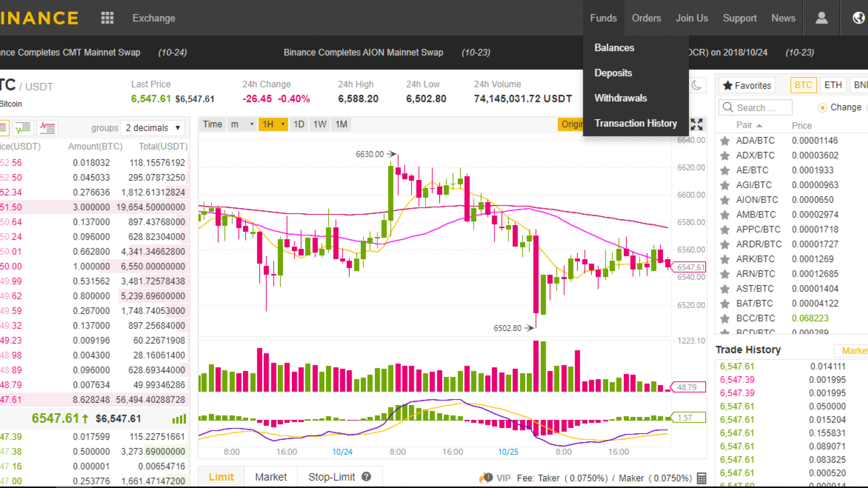Star the AGI/BTC pair

[x=725, y=185]
